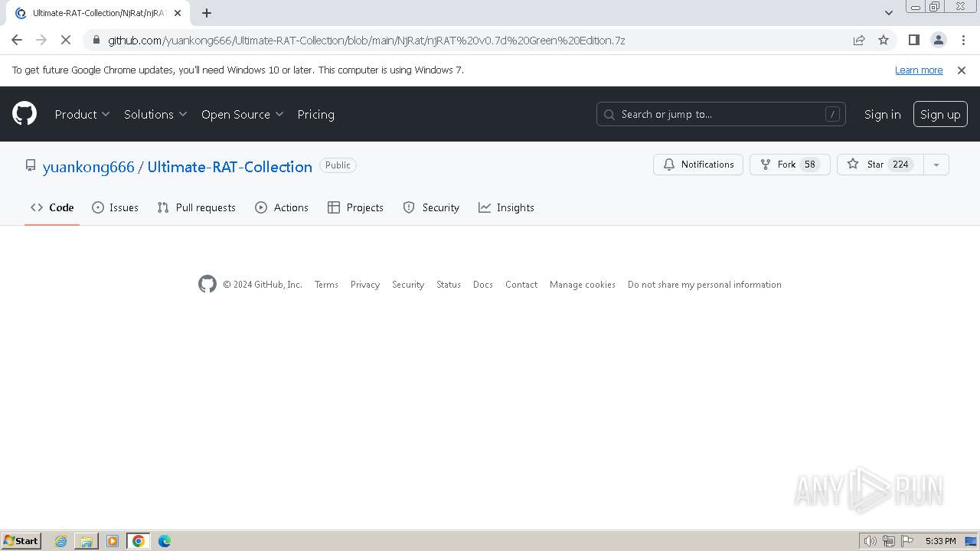Close the Ultimate-RAT-Collection tab
Screen dimensions: 980x551
tap(178, 13)
